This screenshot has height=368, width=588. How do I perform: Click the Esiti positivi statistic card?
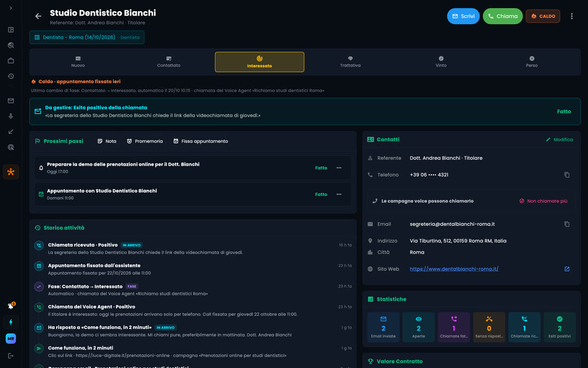(x=560, y=327)
